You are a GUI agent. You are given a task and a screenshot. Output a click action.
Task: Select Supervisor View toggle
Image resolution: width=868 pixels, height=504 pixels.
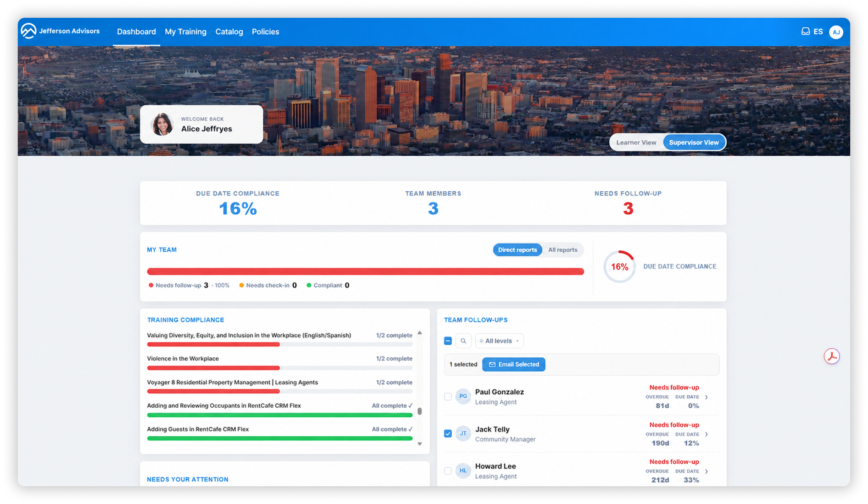point(694,142)
